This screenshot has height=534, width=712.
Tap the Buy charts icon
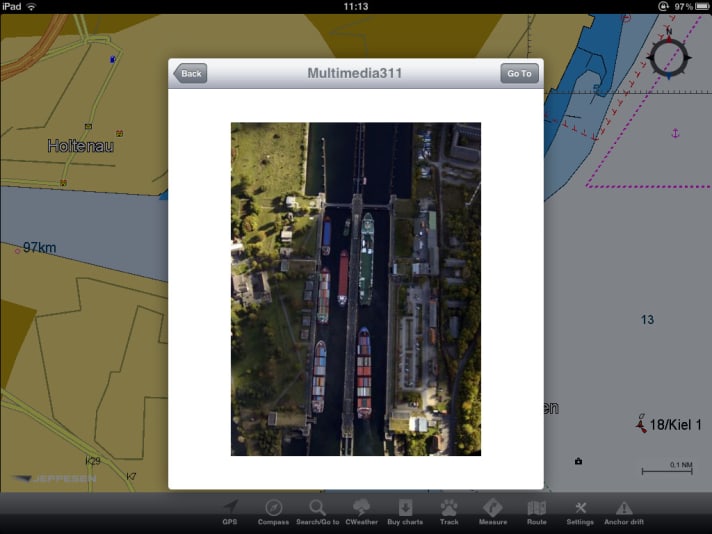[x=405, y=508]
